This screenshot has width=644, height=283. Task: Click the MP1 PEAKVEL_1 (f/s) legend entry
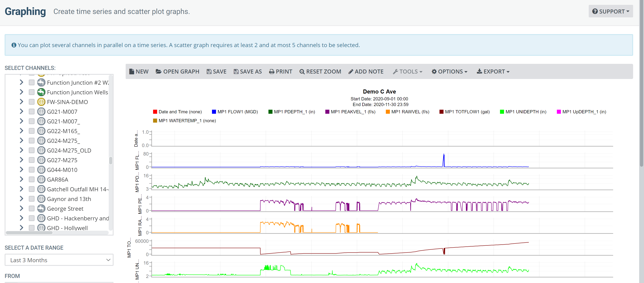coord(350,112)
